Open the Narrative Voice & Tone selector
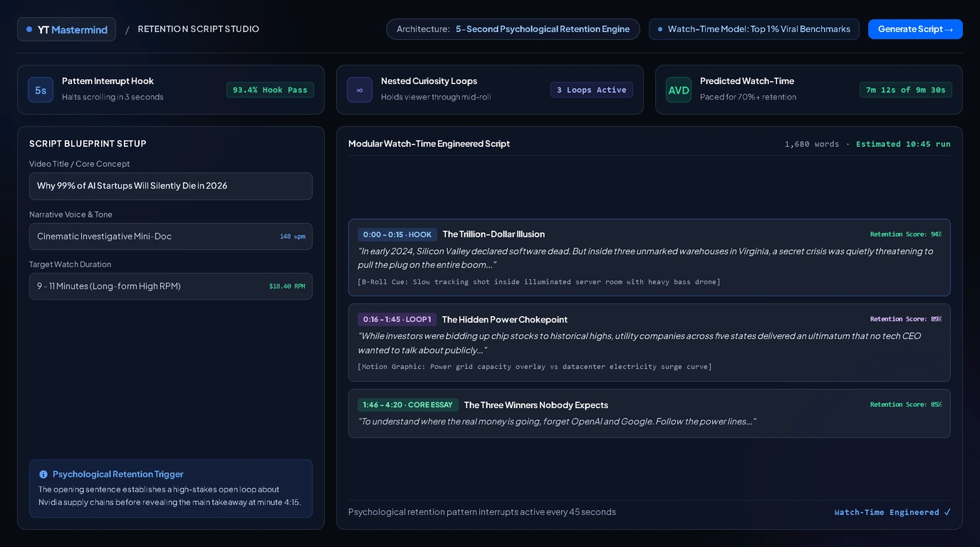Viewport: 980px width, 547px height. pyautogui.click(x=171, y=236)
